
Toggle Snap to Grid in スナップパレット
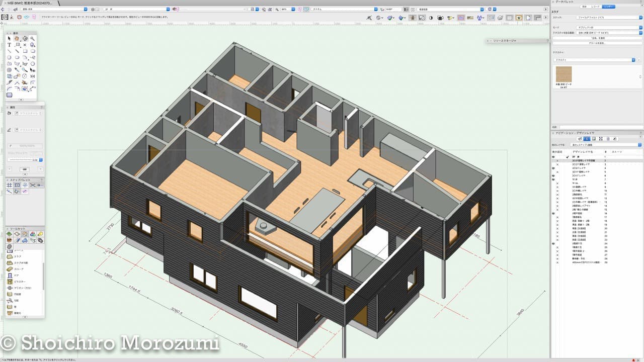(9, 185)
